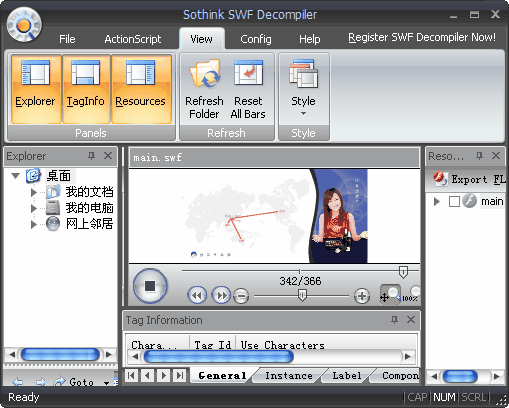The width and height of the screenshot is (509, 408).
Task: Close the Tag Information panel
Action: (x=411, y=320)
